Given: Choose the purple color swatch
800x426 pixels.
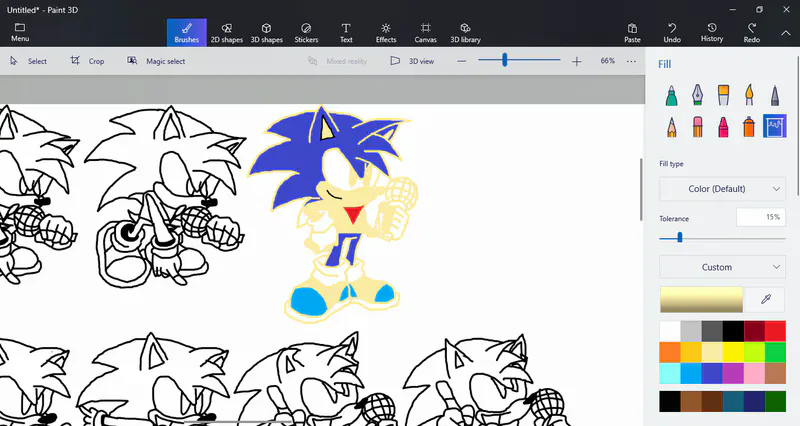Looking at the screenshot, I should click(x=733, y=373).
